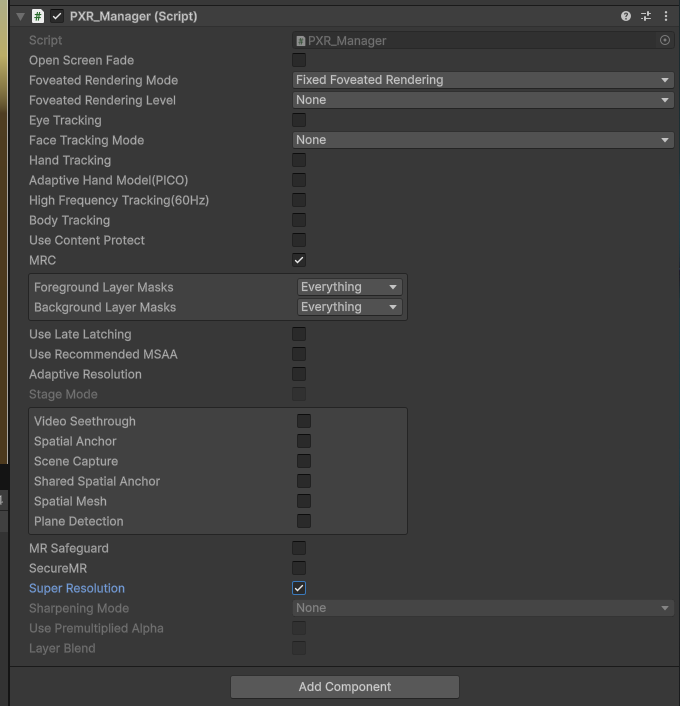Open PXR_Manager component presets
The width and height of the screenshot is (680, 706).
[x=646, y=16]
